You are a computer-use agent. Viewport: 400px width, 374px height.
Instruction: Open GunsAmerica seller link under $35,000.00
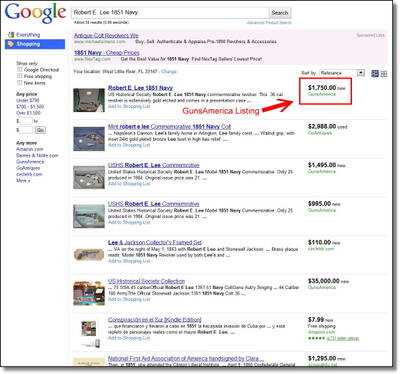pos(322,287)
